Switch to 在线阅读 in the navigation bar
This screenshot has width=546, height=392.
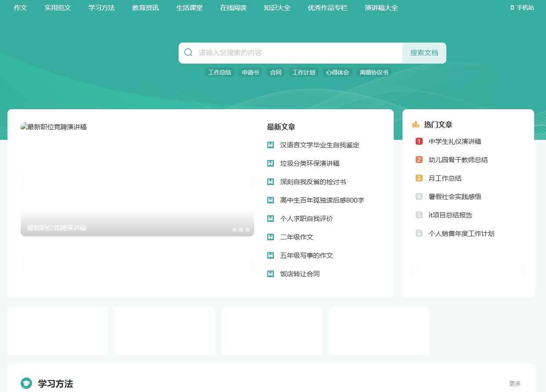click(233, 7)
